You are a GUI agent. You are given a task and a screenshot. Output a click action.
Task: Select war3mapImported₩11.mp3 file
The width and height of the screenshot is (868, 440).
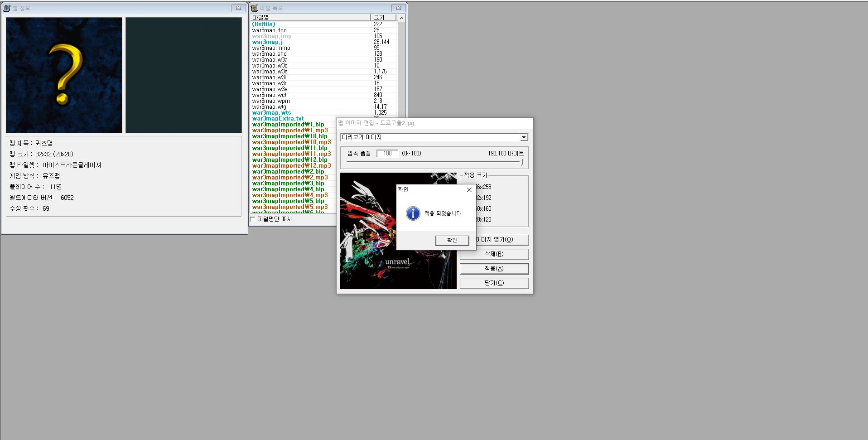pos(291,154)
